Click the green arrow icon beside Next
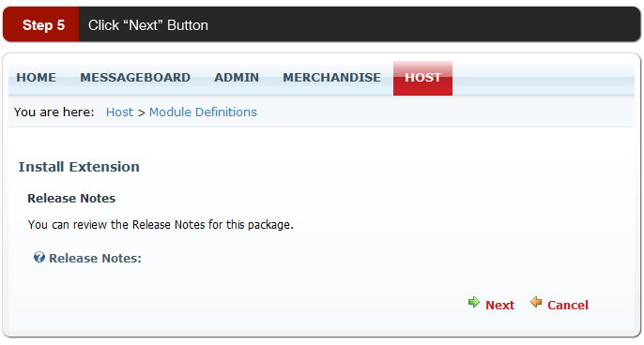Screen dimensions: 644x345 click(x=474, y=302)
